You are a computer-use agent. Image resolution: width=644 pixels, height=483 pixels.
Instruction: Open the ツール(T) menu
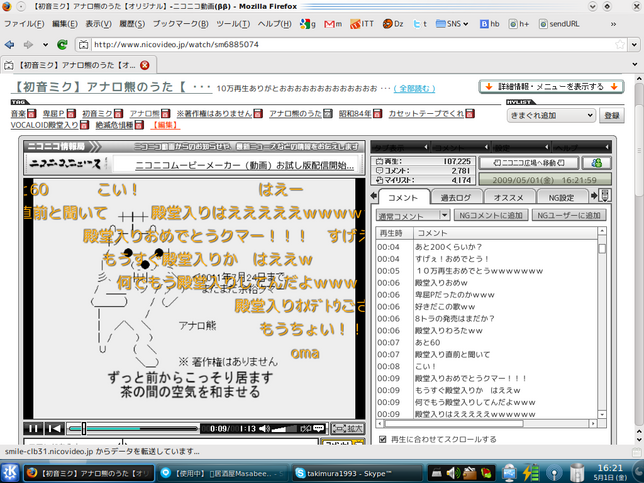point(233,24)
